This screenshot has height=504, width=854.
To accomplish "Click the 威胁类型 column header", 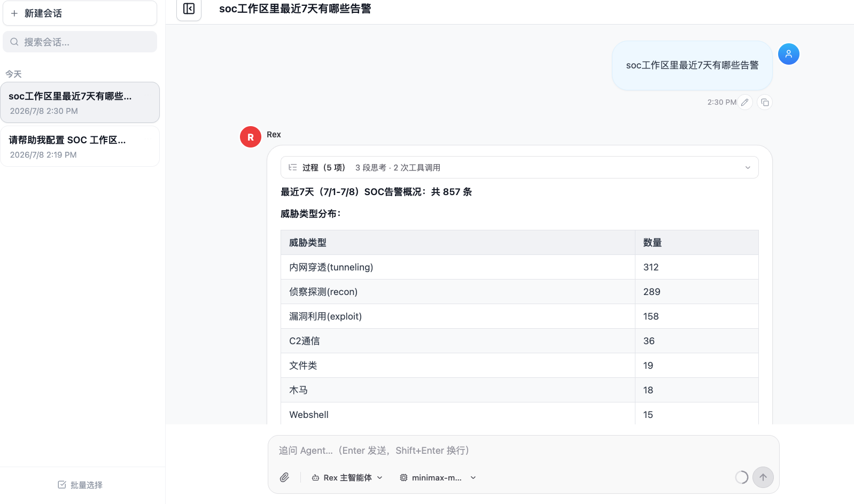I will point(457,243).
